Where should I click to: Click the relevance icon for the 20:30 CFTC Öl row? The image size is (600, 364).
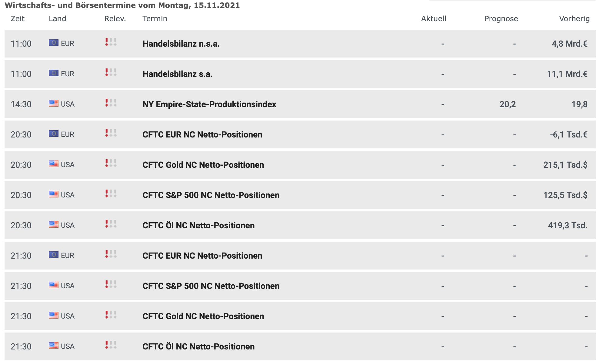111,224
